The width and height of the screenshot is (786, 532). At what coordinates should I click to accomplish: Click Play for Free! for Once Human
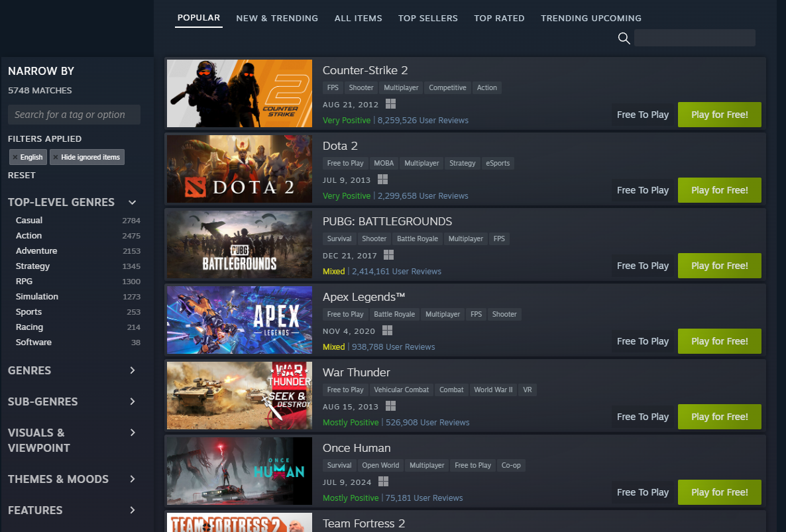(x=719, y=492)
